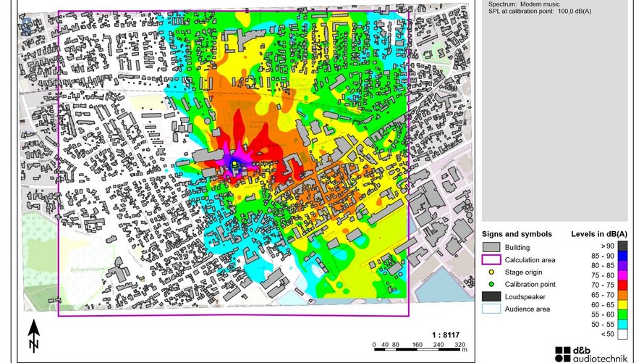
Task: Select the Loudspeaker legend symbol
Action: pyautogui.click(x=491, y=296)
